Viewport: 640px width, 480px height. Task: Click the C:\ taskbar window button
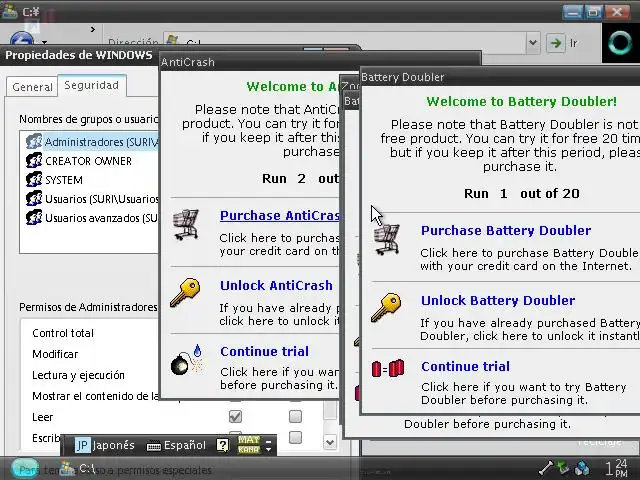click(78, 469)
